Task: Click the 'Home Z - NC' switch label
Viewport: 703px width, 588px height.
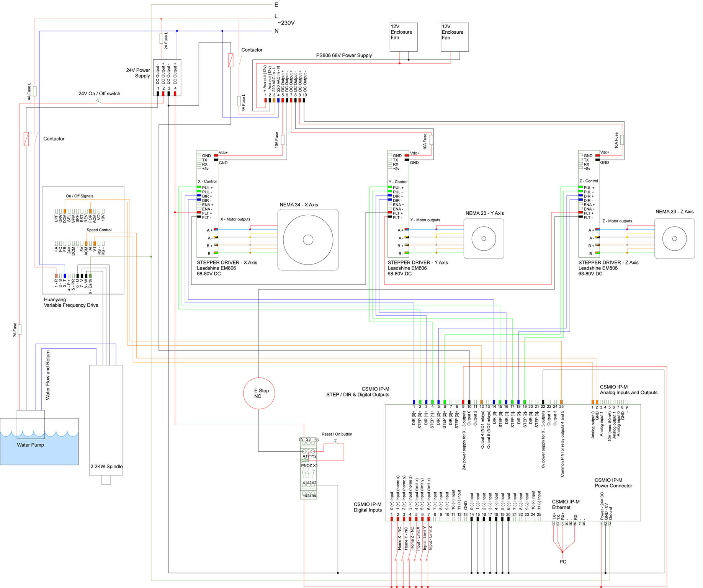Action: [x=412, y=538]
